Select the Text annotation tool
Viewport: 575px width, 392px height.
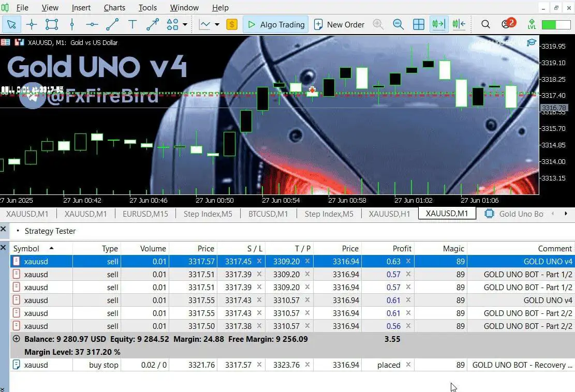131,24
